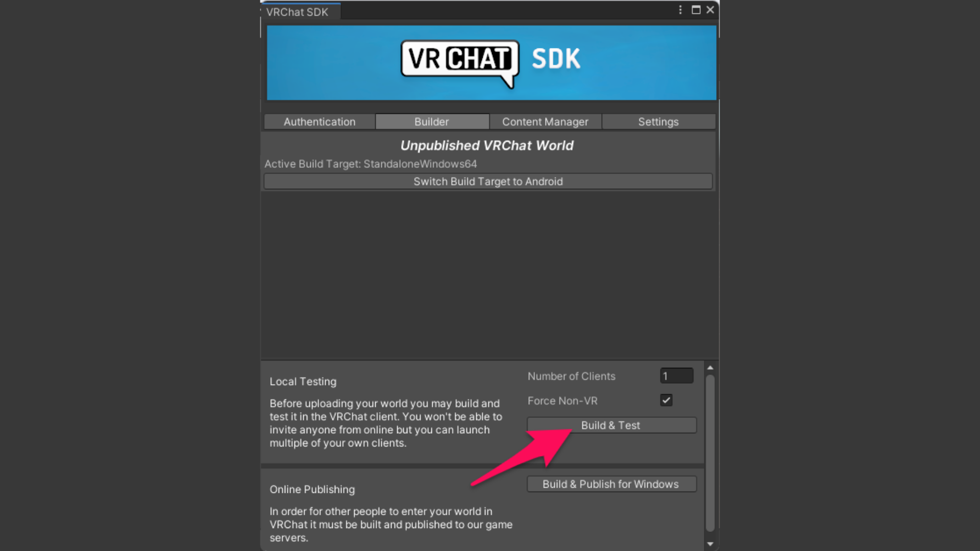Click the Unpublished VRChat World heading
The width and height of the screenshot is (980, 551).
coord(487,146)
